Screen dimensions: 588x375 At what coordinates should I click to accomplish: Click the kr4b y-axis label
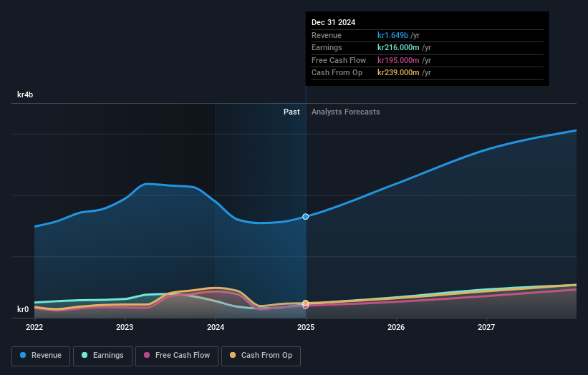[x=25, y=94]
